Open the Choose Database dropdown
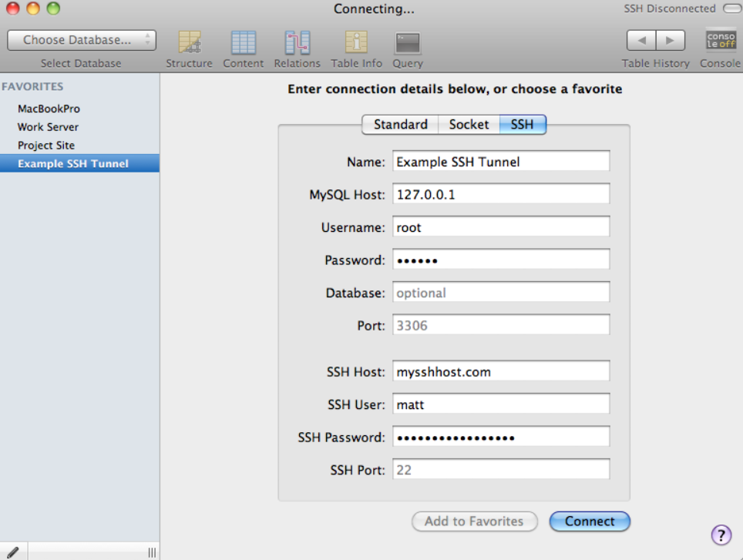743x560 pixels. click(x=82, y=40)
